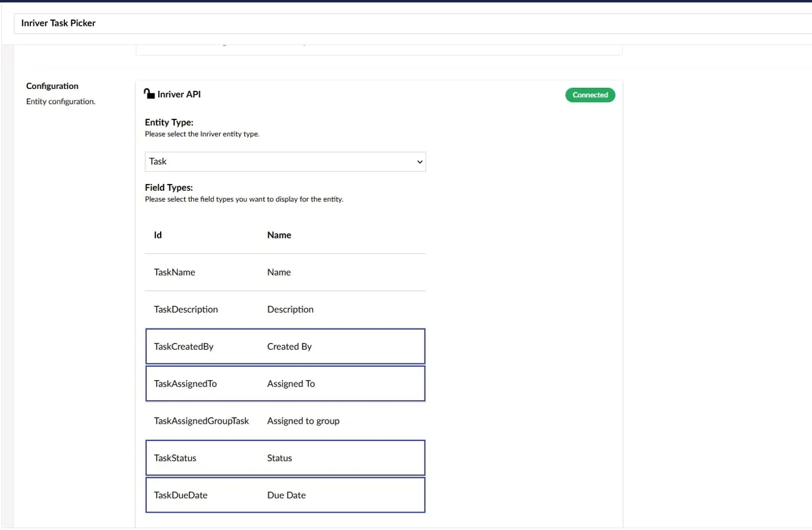Click the Configuration section label
The image size is (812, 530).
click(x=53, y=86)
